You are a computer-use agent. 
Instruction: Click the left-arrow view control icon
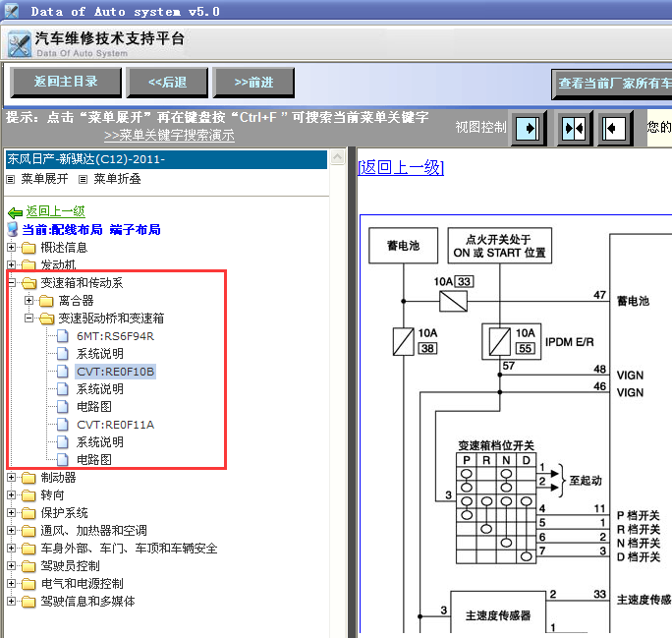614,128
